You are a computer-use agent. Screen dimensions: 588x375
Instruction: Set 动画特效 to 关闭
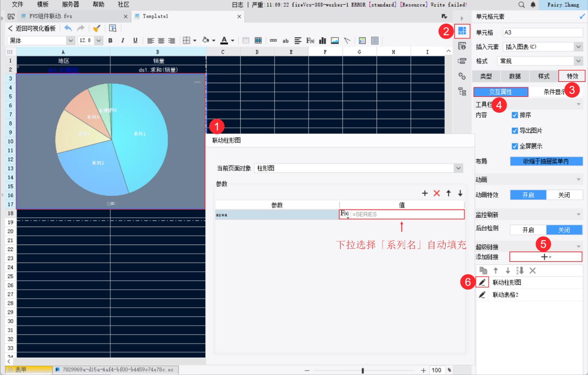[x=564, y=195]
